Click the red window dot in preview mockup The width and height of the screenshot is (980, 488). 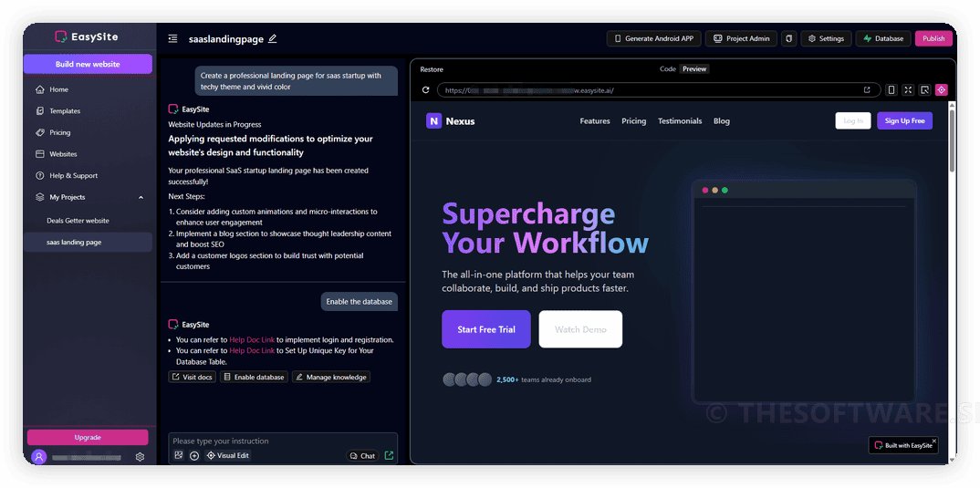(x=705, y=190)
